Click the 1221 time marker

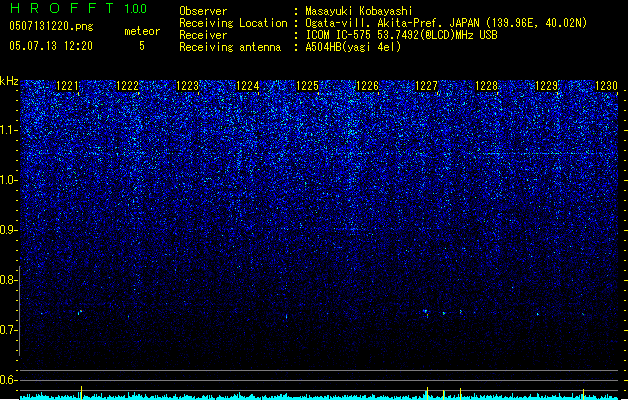click(67, 86)
